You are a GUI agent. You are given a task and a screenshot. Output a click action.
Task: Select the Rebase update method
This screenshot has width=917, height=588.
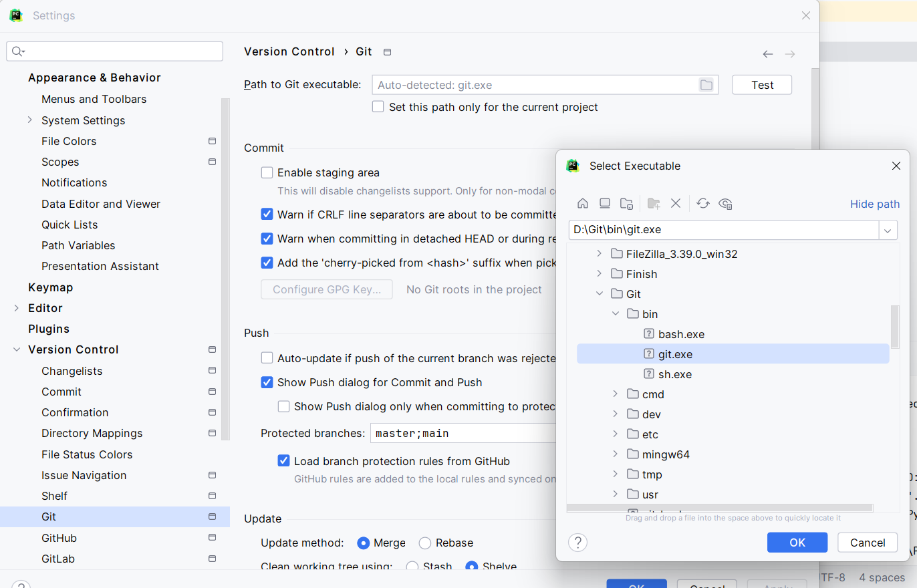(425, 543)
